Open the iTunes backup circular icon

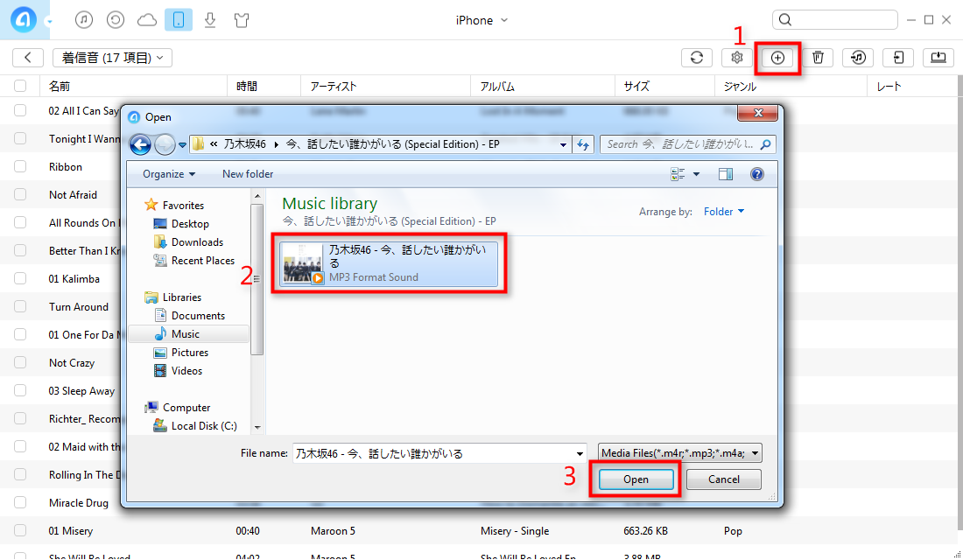(x=115, y=19)
